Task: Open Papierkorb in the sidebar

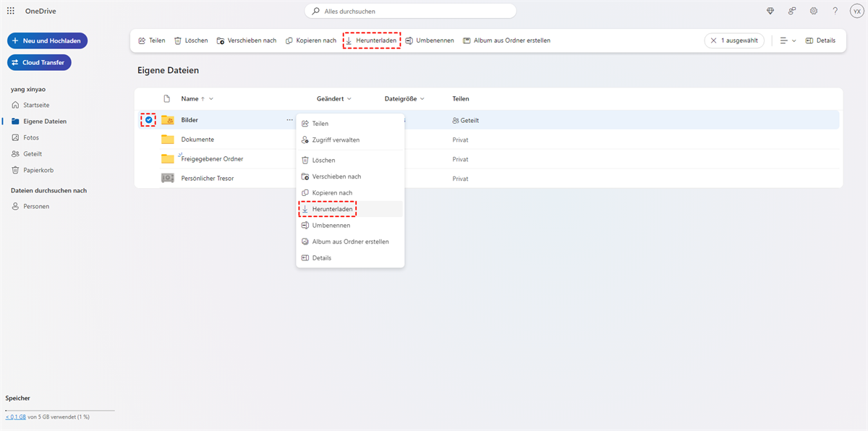Action: 38,170
